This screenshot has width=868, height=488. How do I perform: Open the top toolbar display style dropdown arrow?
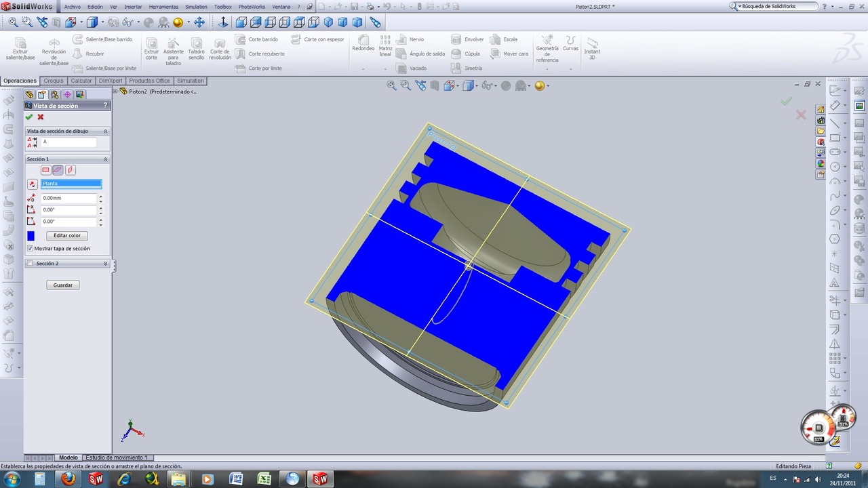(x=102, y=22)
